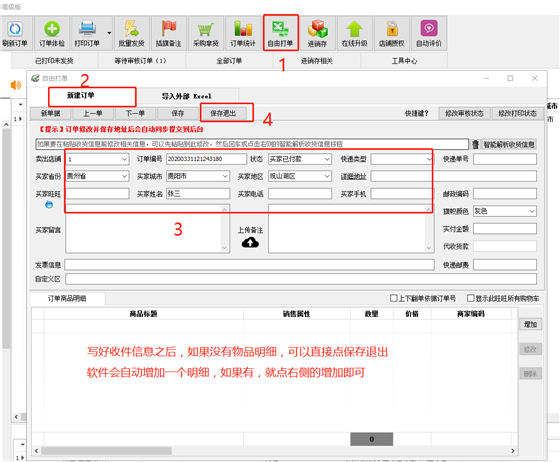Open the 状态 买家已付款 dropdown
The image size is (560, 462).
(327, 159)
